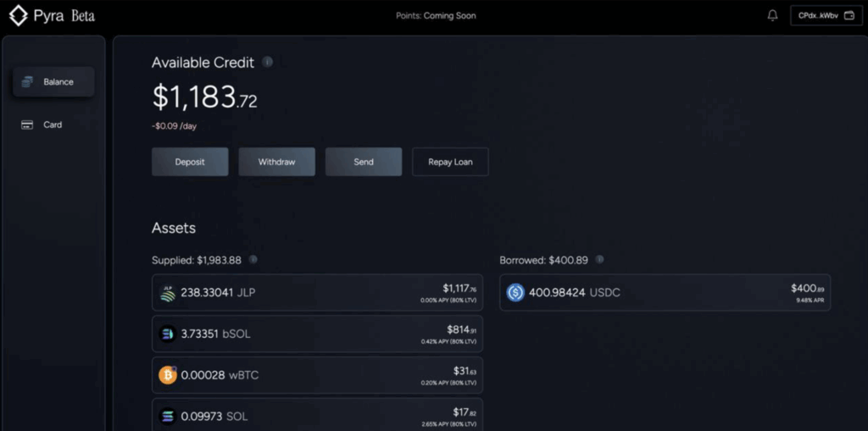Click the 2.65% APY (80% LTV) text
The width and height of the screenshot is (868, 431).
pyautogui.click(x=448, y=424)
